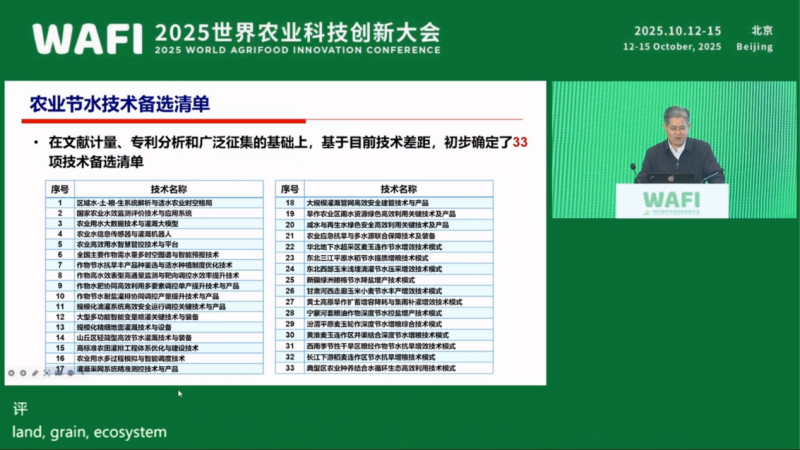Open the see-all-slides grid icon
This screenshot has height=450, width=800.
coord(46,373)
